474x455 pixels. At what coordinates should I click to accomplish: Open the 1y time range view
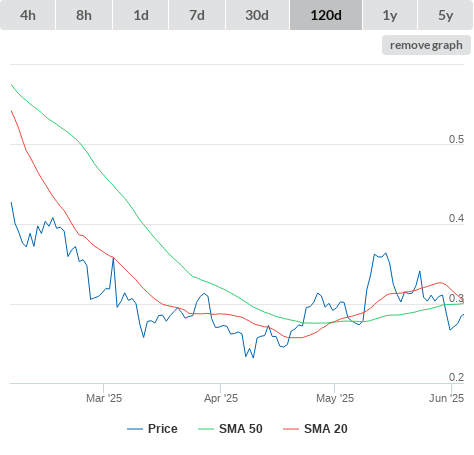390,15
